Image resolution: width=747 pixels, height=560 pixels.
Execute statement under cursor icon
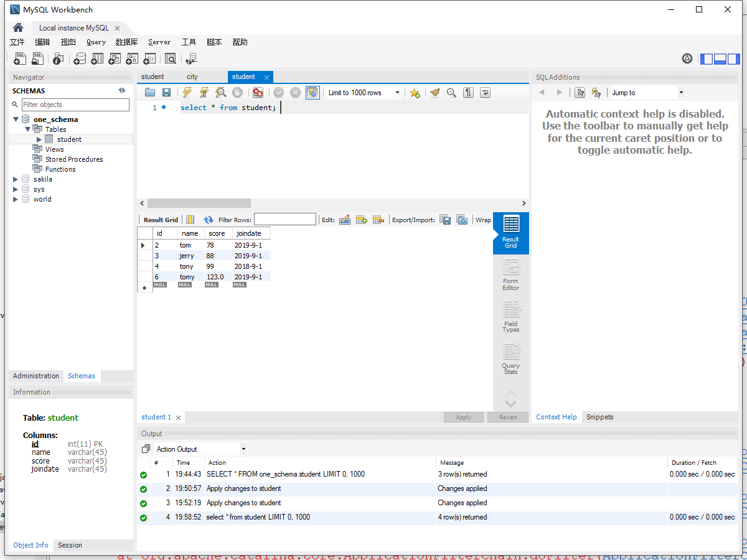(204, 93)
